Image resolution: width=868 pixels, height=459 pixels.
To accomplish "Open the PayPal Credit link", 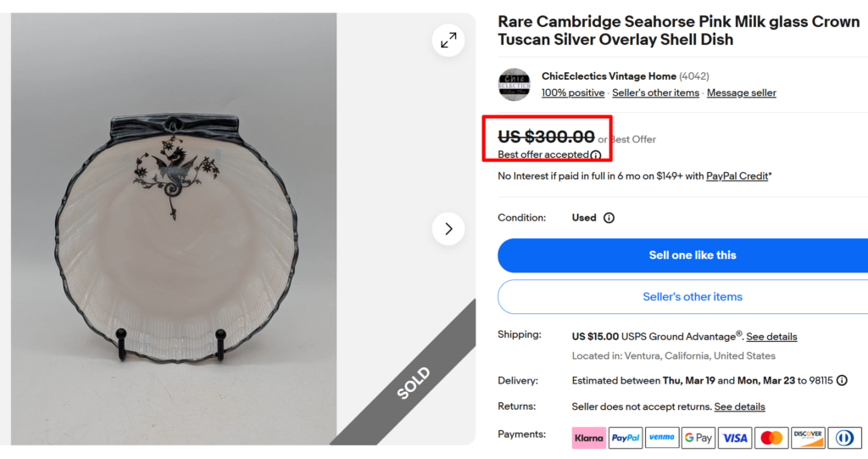I will tap(737, 176).
